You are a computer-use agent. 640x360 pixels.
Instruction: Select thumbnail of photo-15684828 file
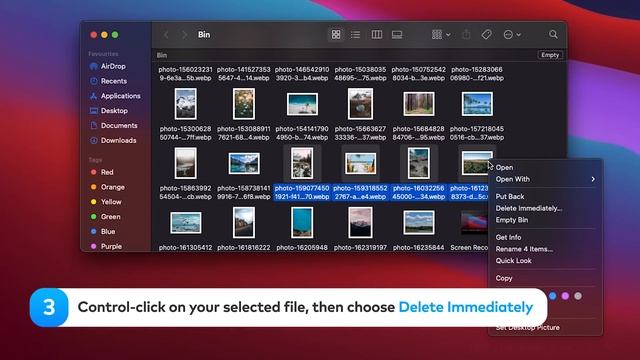point(419,104)
